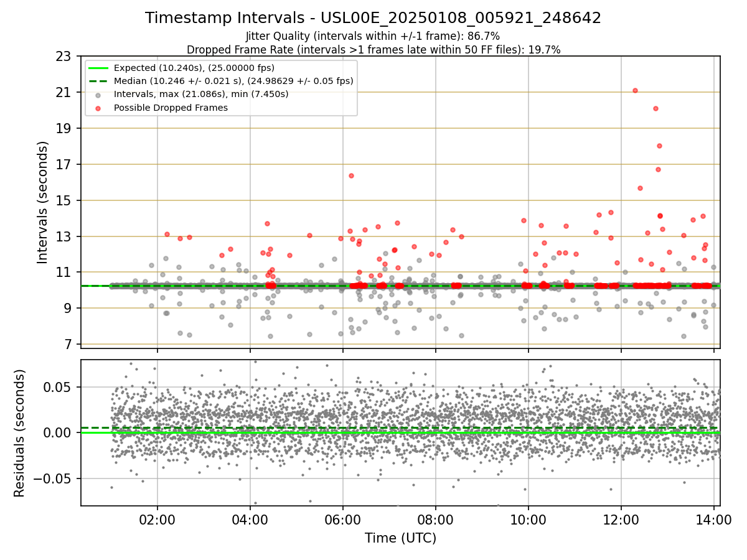Click the dashed dark green line sample in legend
This screenshot has height=560, width=747.
tap(98, 81)
